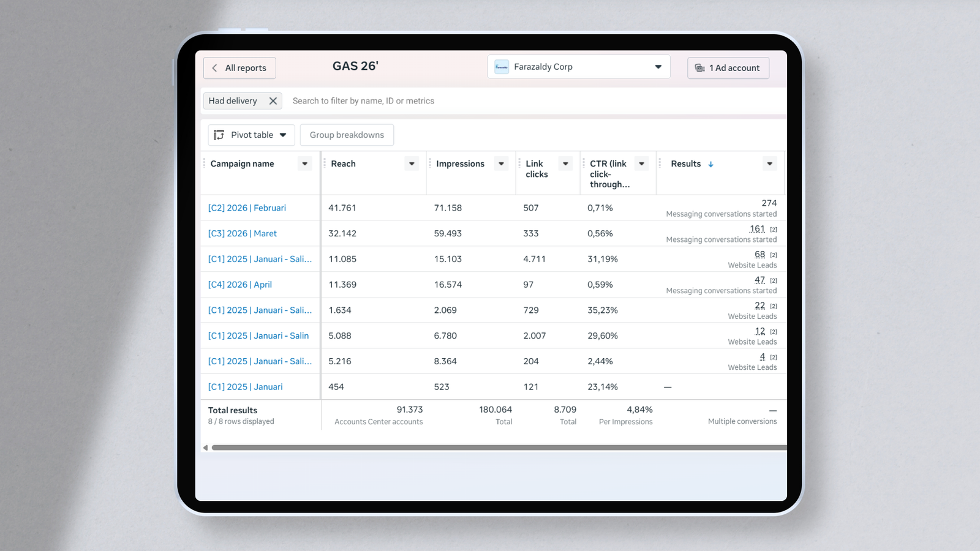Open the [C1] campaign link with reach 11.085
Image resolution: width=980 pixels, height=551 pixels.
pos(260,260)
